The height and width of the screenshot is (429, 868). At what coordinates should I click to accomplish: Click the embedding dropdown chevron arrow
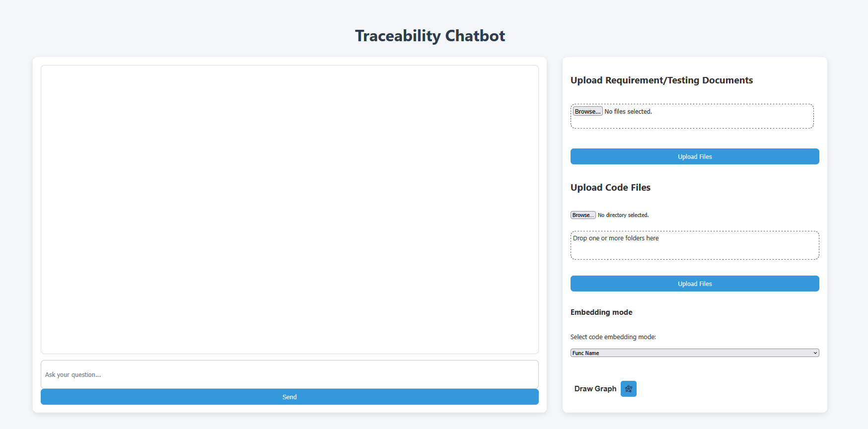(815, 353)
